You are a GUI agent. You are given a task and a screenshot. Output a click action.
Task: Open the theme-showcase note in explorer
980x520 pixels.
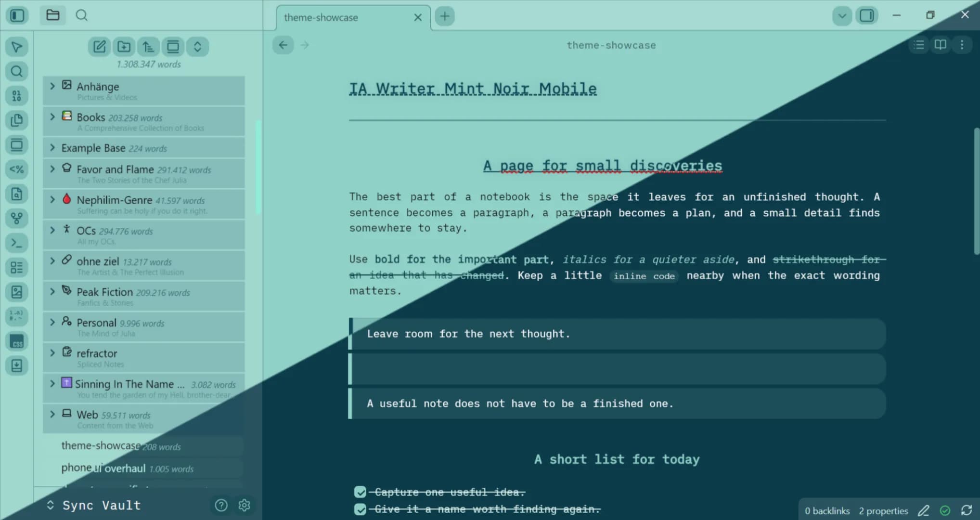[x=144, y=446]
